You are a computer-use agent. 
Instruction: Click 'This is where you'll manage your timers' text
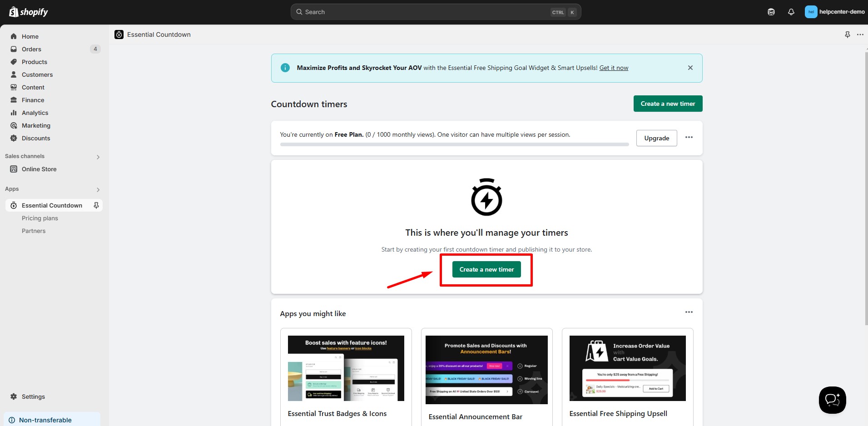point(486,233)
